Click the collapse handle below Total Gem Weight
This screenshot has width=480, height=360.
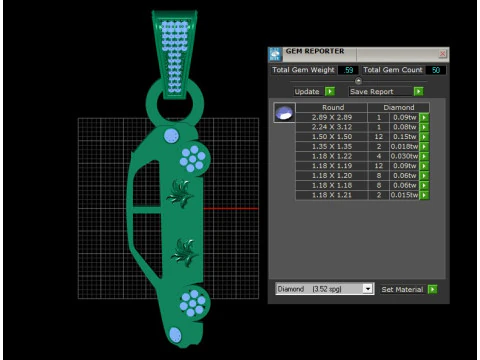coord(358,81)
